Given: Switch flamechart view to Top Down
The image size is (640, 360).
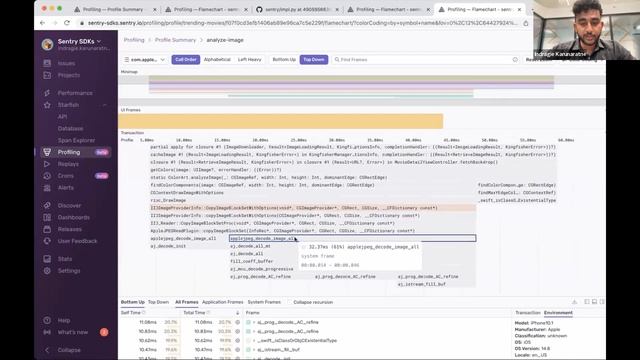Looking at the screenshot, I should point(314,60).
